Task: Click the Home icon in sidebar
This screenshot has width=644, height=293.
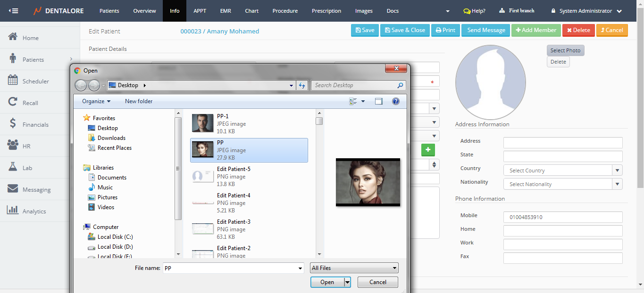Action: [x=13, y=37]
